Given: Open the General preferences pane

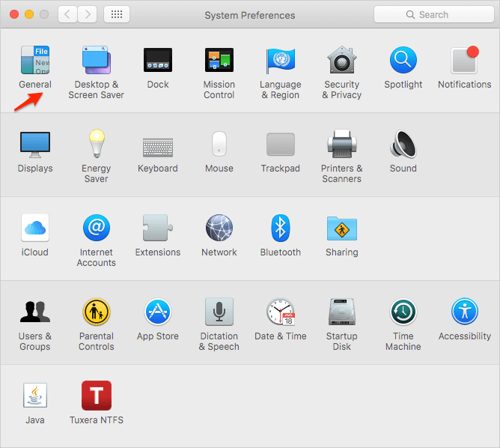Looking at the screenshot, I should [x=35, y=60].
